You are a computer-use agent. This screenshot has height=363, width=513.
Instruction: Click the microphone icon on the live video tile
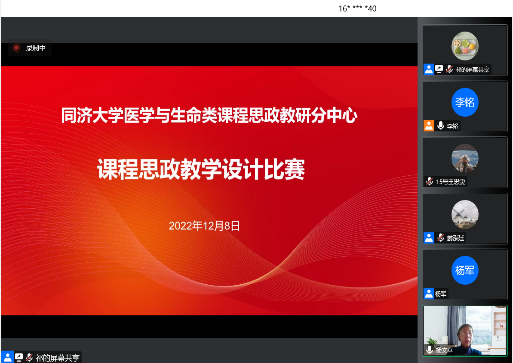pos(430,349)
